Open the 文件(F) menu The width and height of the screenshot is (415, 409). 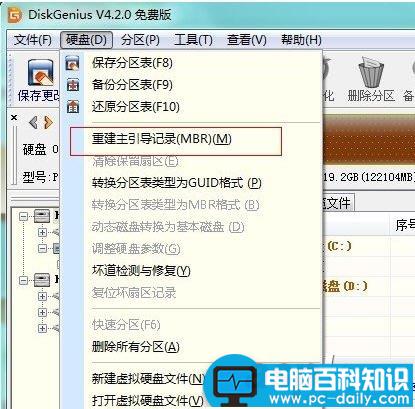pyautogui.click(x=33, y=40)
